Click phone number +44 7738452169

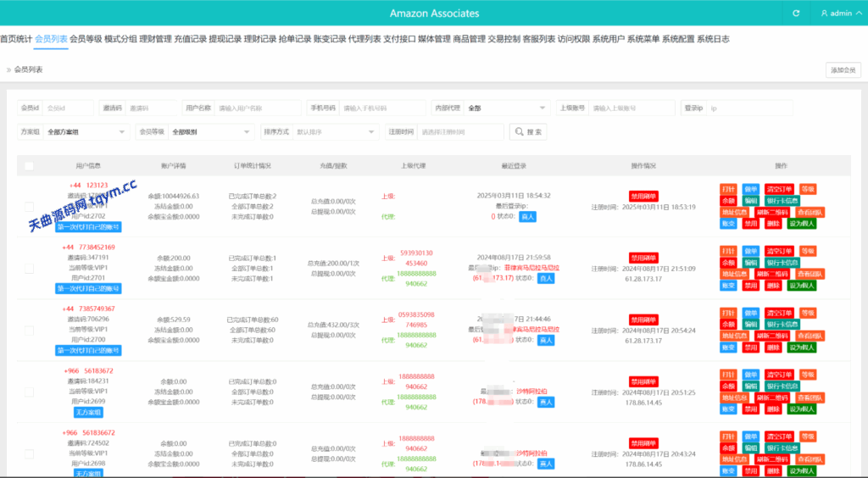[88, 247]
